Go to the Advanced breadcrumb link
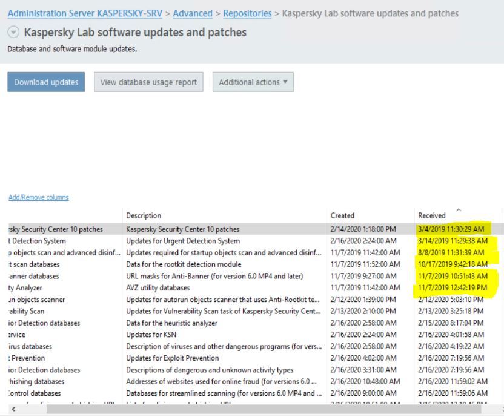The image size is (504, 420). [x=194, y=13]
